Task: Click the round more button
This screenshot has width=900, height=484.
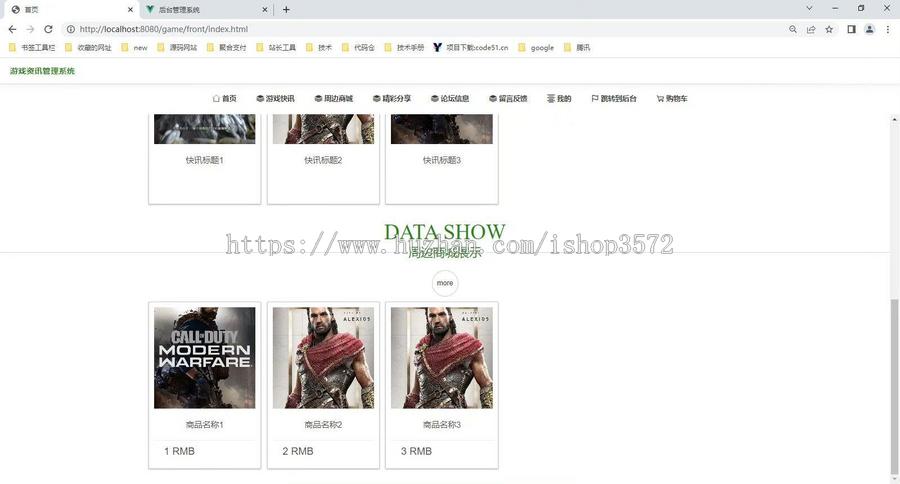Action: (445, 283)
